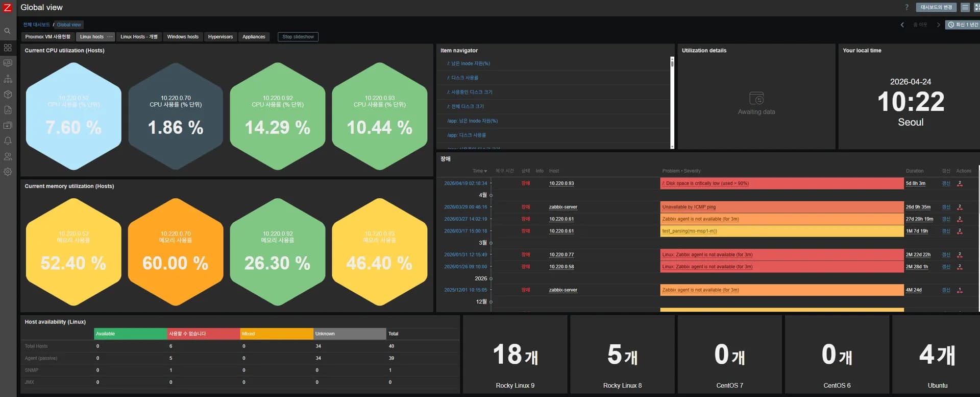
Task: Switch to Proxmox VM 사용현황 tab
Action: point(48,37)
